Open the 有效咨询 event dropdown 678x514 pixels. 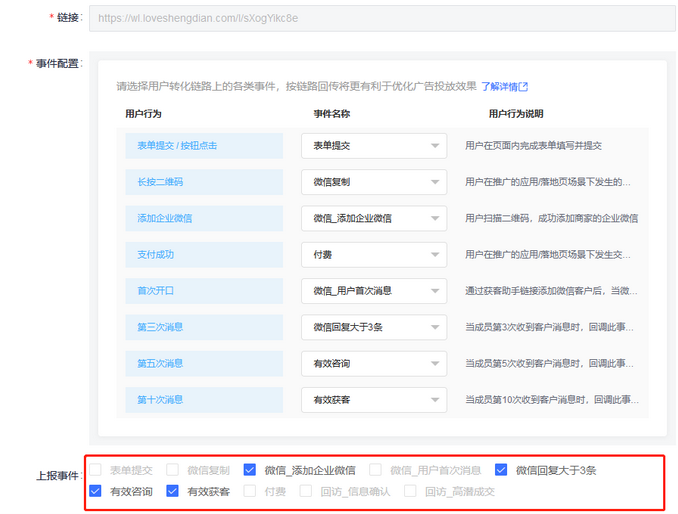pyautogui.click(x=374, y=364)
